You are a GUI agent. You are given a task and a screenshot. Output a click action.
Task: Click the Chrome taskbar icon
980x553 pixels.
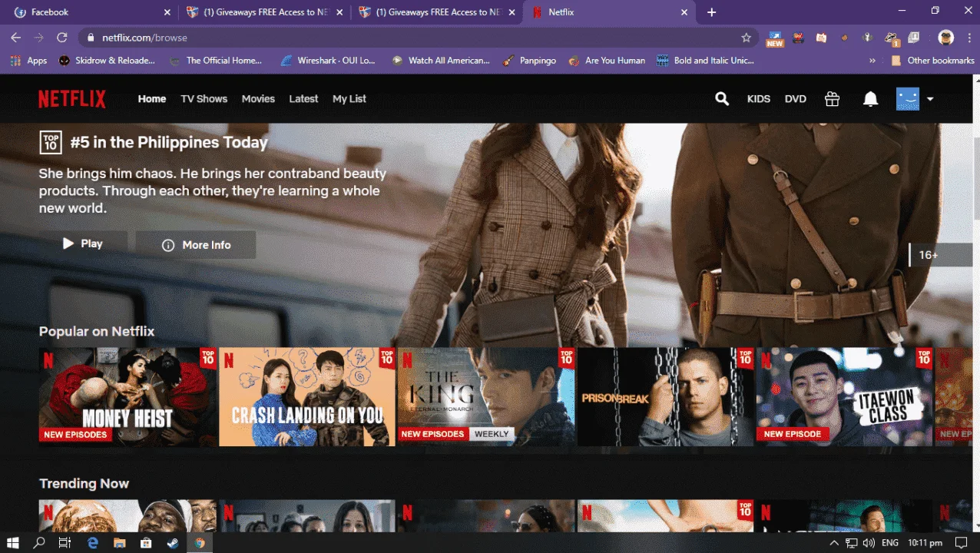[x=199, y=542]
